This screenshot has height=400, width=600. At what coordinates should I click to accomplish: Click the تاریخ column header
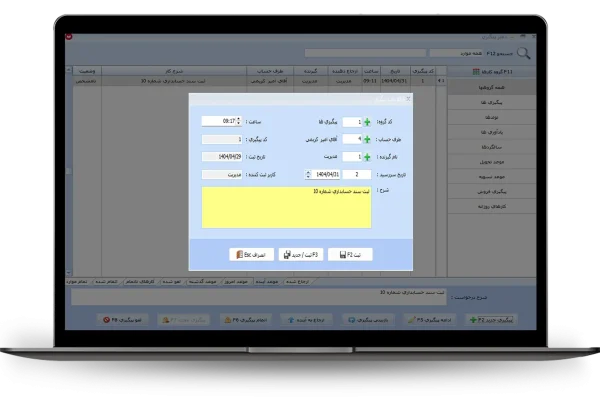(x=395, y=71)
